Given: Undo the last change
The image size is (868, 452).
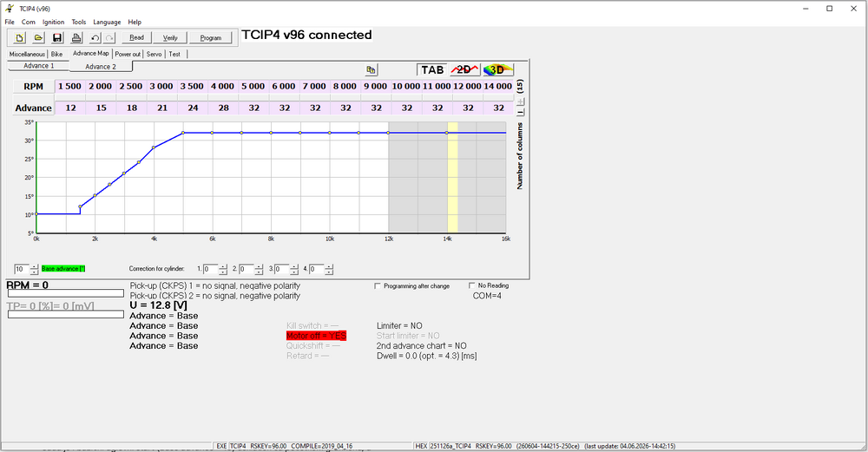Looking at the screenshot, I should click(x=95, y=37).
